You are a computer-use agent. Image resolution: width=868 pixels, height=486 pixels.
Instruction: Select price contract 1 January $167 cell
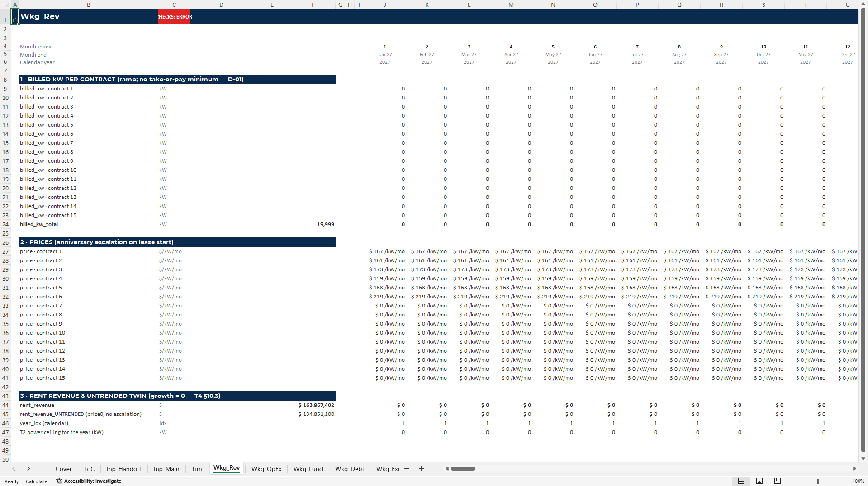(x=385, y=251)
